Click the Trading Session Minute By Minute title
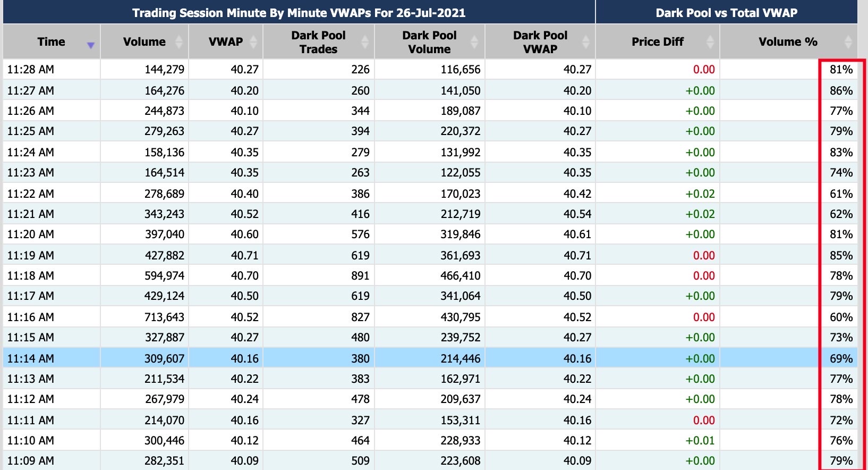The image size is (868, 470). point(299,13)
